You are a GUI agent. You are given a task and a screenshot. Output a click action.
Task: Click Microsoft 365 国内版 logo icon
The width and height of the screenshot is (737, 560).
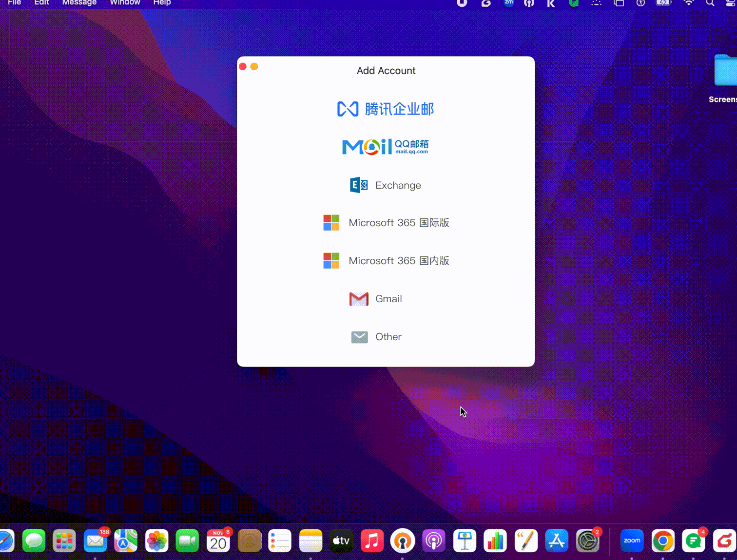click(331, 261)
